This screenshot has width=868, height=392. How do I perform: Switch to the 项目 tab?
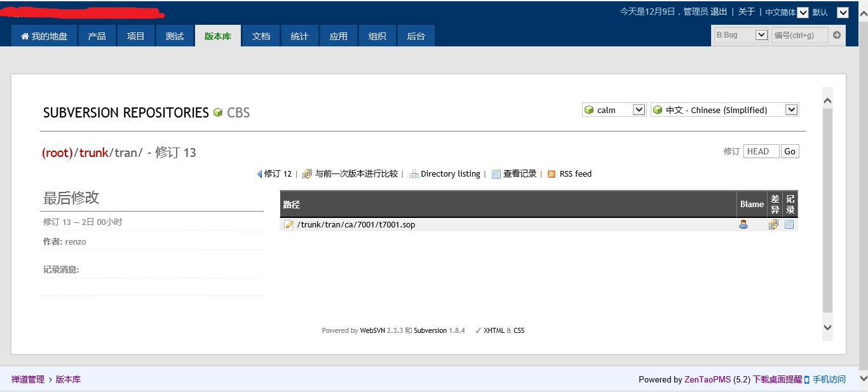point(136,36)
